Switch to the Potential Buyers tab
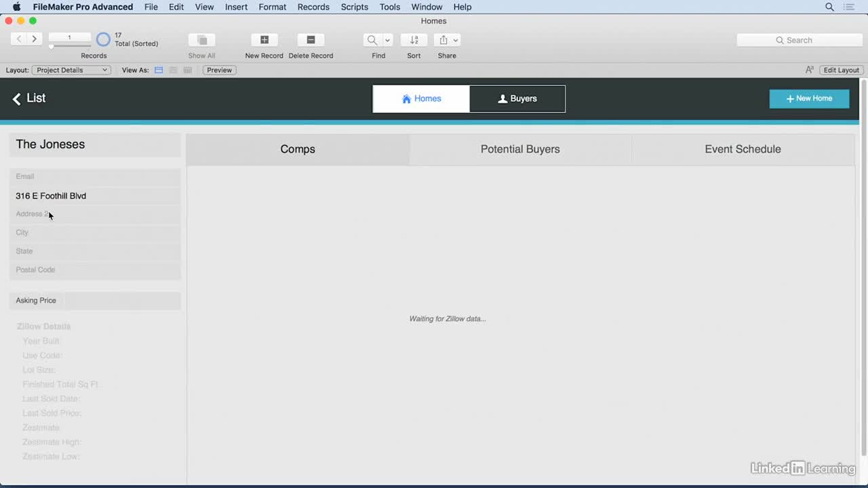This screenshot has height=488, width=868. coord(520,149)
